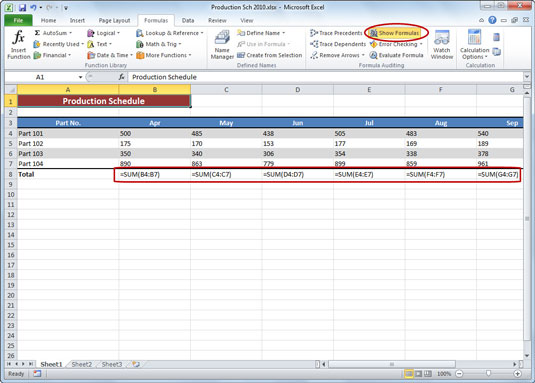Click zoom in plus button
Viewport: 535px width, 383px height.
coord(517,374)
